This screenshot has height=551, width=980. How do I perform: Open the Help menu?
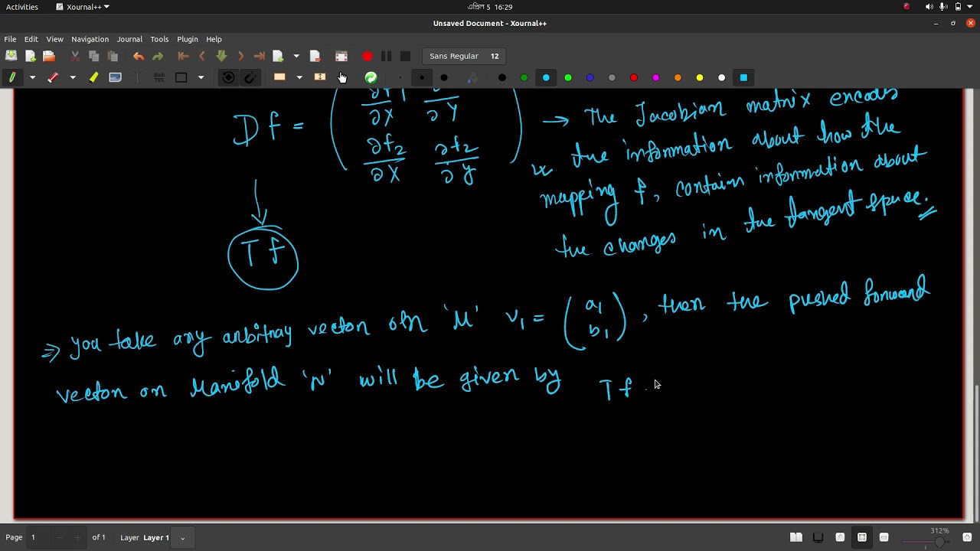tap(214, 39)
